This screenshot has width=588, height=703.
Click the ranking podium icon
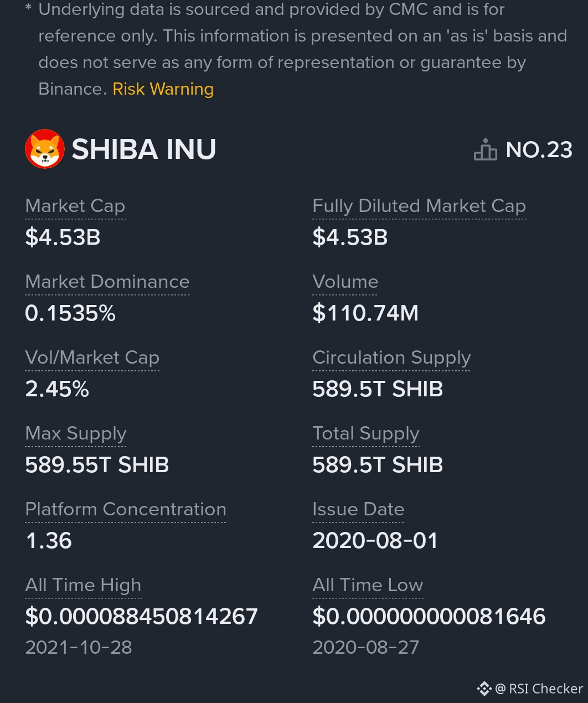pyautogui.click(x=485, y=149)
